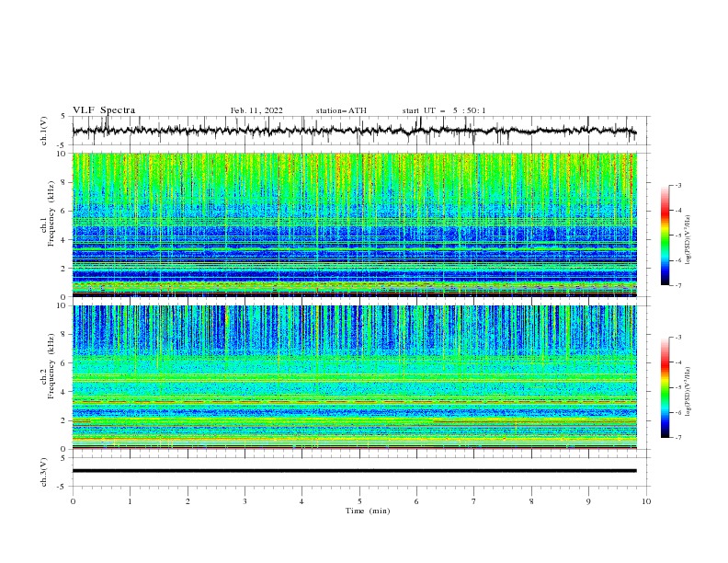Click the "Time (min)" axis title
Viewport: 728px width, 563px height.
click(368, 511)
